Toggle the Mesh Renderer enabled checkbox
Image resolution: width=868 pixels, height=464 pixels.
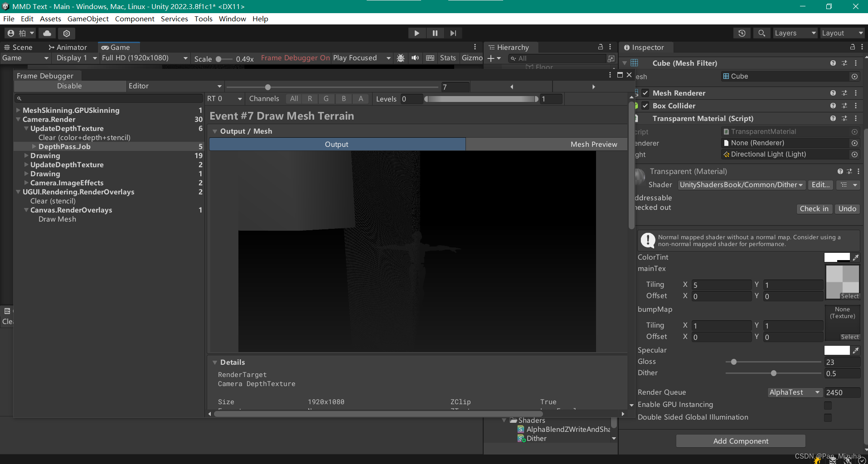645,93
